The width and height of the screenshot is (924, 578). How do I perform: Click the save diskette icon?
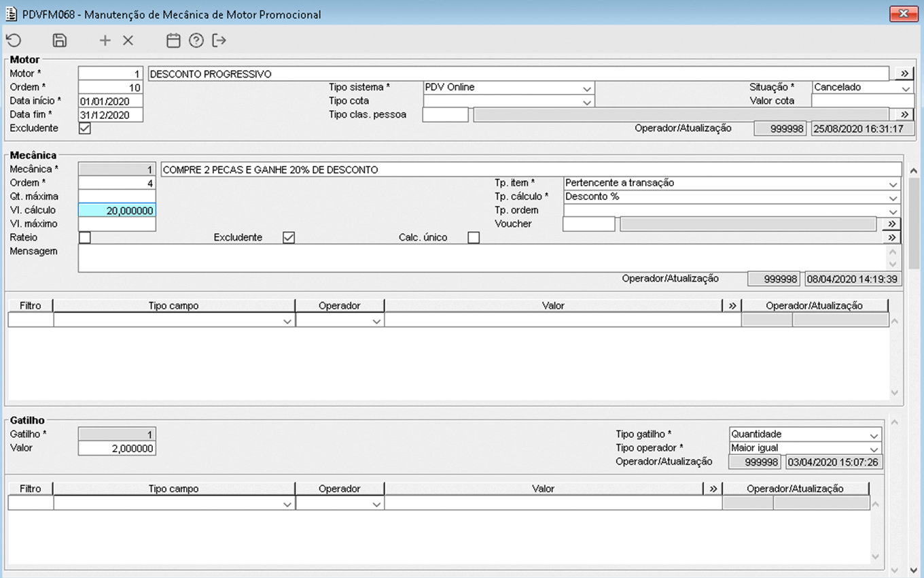tap(60, 41)
